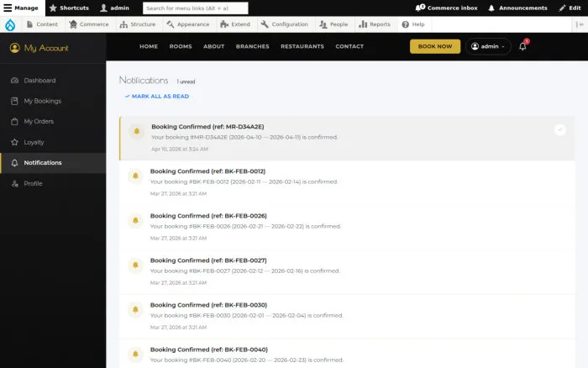Collapse the admin toolbar orientation toggle

click(x=580, y=24)
